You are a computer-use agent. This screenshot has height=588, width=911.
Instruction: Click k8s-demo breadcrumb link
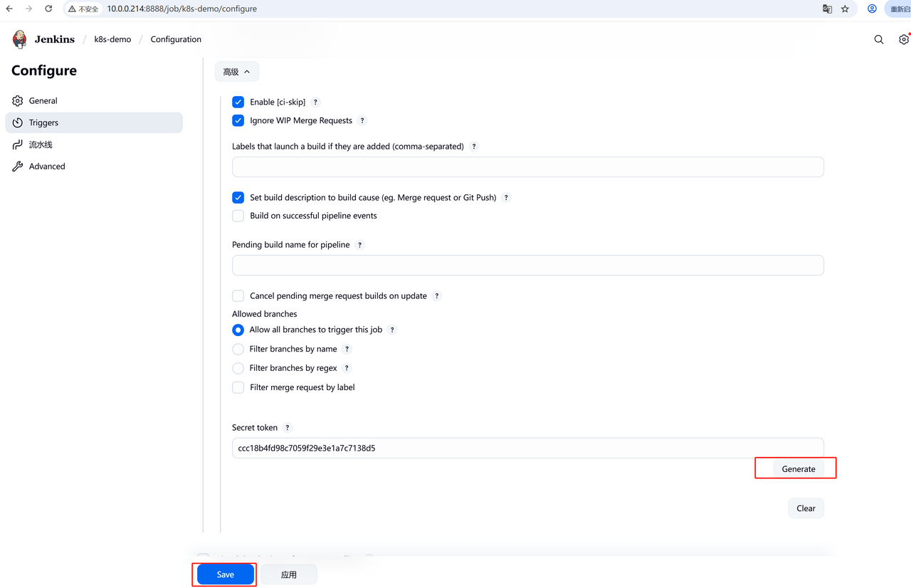tap(112, 39)
